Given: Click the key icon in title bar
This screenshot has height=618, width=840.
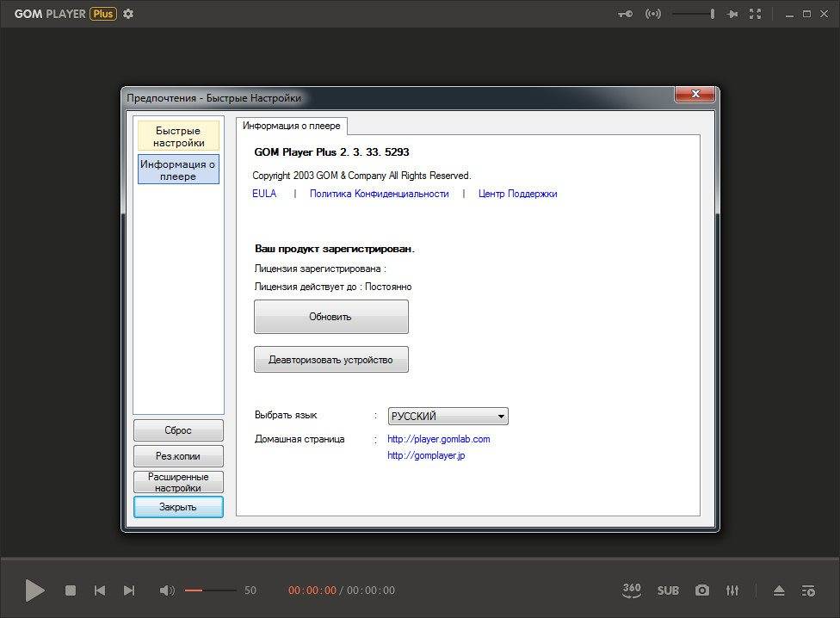Looking at the screenshot, I should click(x=625, y=14).
